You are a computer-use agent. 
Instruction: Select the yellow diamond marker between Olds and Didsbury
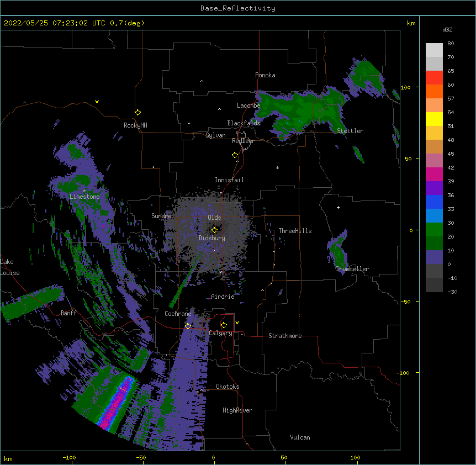click(x=214, y=230)
